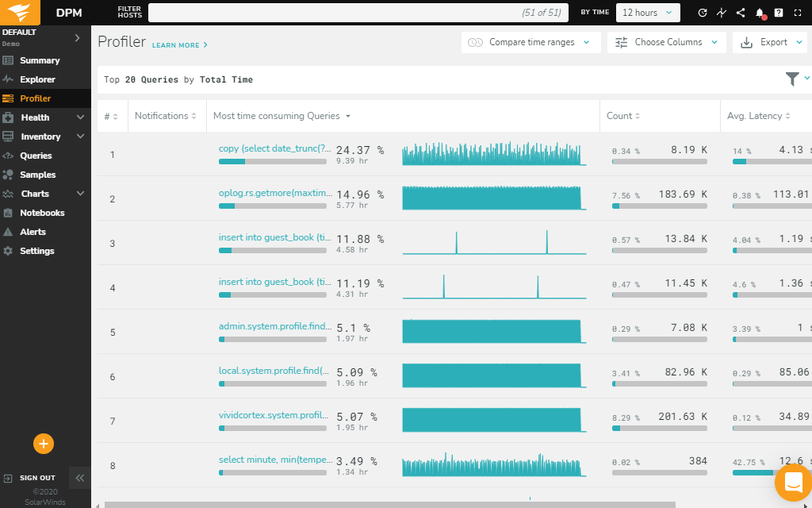Image resolution: width=812 pixels, height=508 pixels.
Task: Open the help question mark icon
Action: [x=779, y=13]
